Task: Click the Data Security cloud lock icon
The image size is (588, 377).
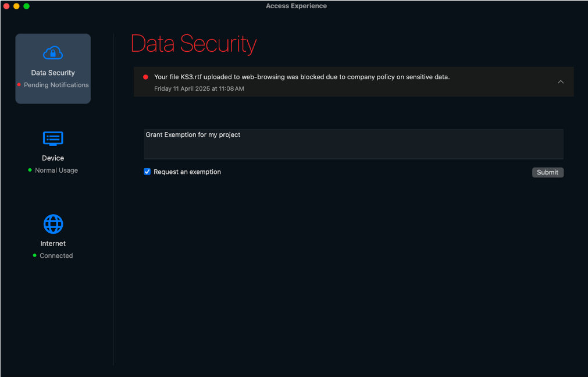Action: point(53,53)
